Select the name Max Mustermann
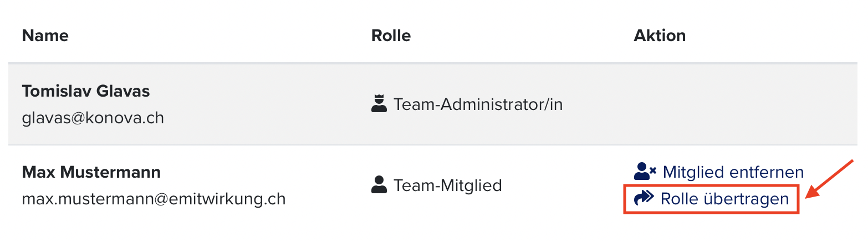The height and width of the screenshot is (241, 868). tap(91, 172)
